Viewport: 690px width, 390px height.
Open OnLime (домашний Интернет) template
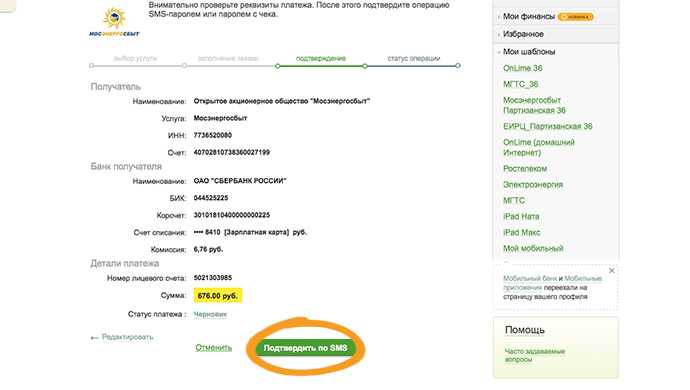pyautogui.click(x=539, y=147)
